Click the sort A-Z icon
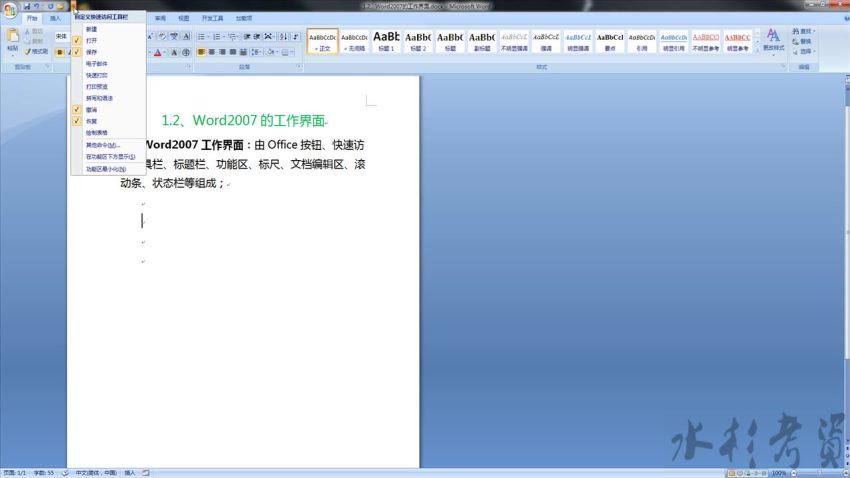Image resolution: width=850 pixels, height=478 pixels. (x=284, y=37)
